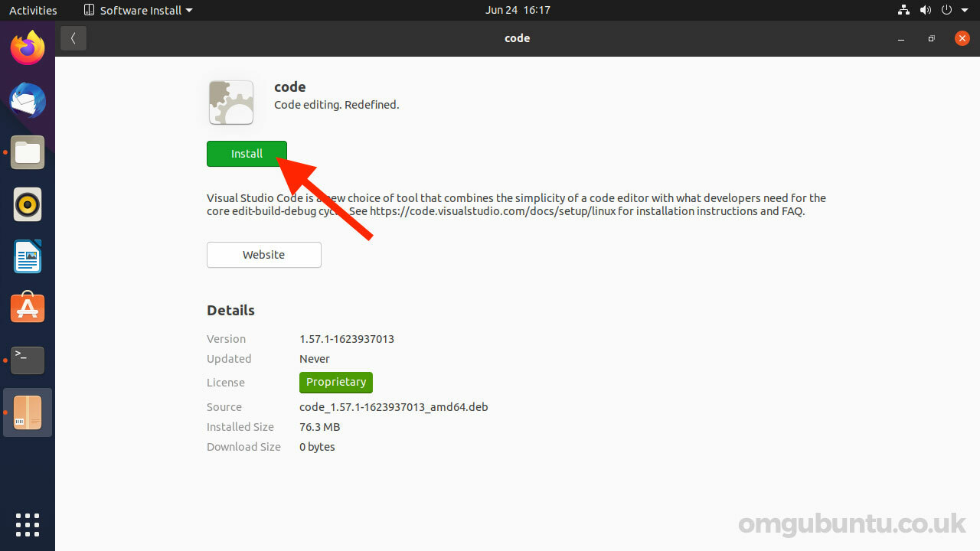The width and height of the screenshot is (980, 551).
Task: Click the License label
Action: pyautogui.click(x=226, y=383)
